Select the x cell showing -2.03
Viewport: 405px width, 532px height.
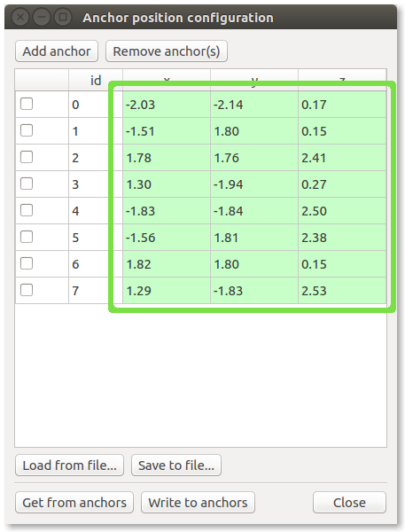click(x=167, y=105)
